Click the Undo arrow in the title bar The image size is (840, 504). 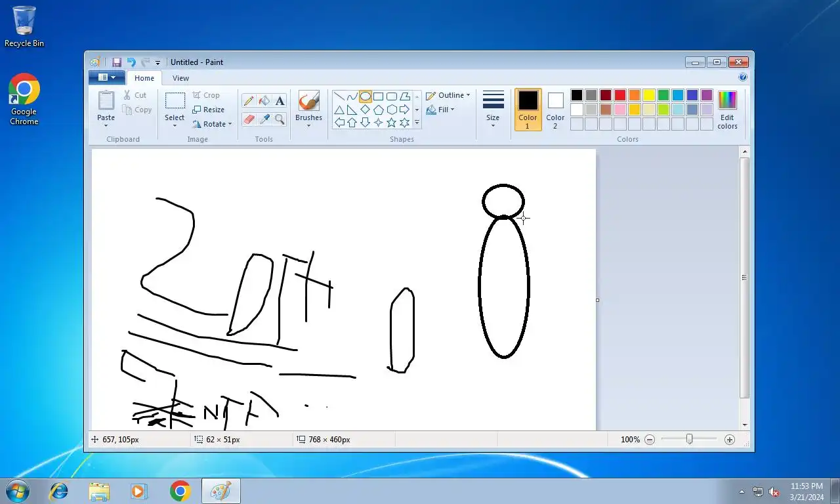(131, 62)
